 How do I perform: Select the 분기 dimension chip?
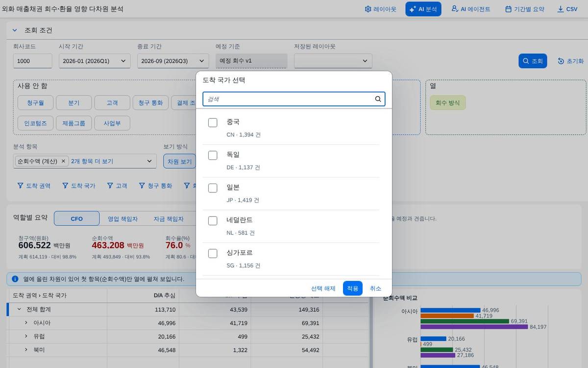(x=73, y=103)
